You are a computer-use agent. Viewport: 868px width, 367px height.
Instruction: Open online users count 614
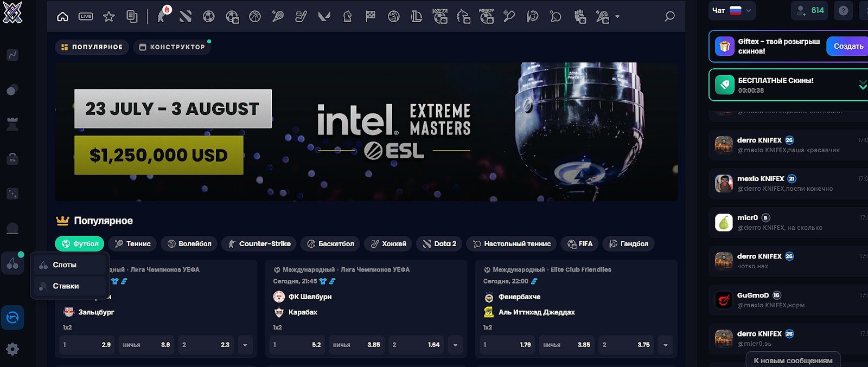tap(809, 10)
